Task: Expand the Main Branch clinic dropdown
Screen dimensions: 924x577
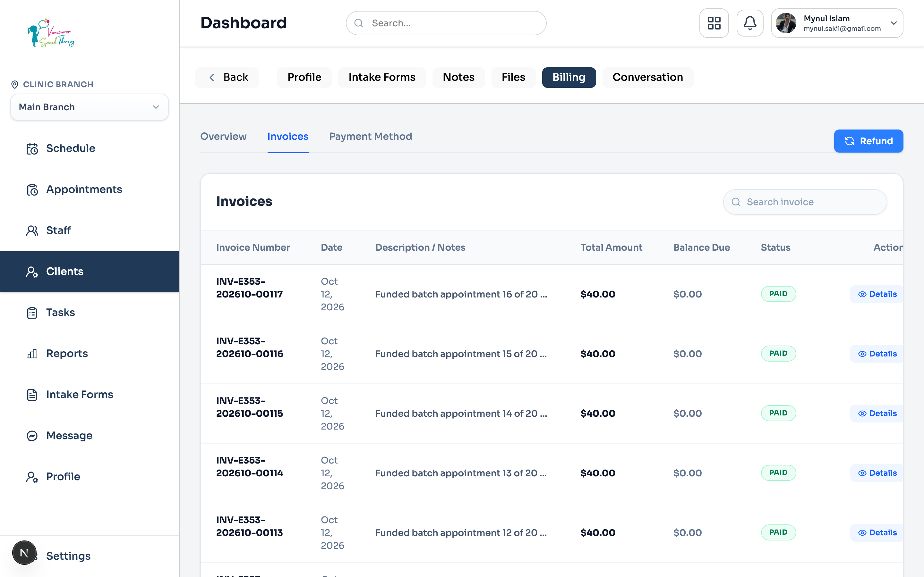Action: pos(89,107)
